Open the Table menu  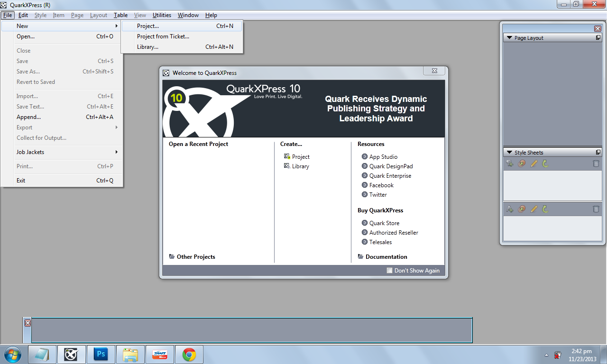click(x=120, y=15)
